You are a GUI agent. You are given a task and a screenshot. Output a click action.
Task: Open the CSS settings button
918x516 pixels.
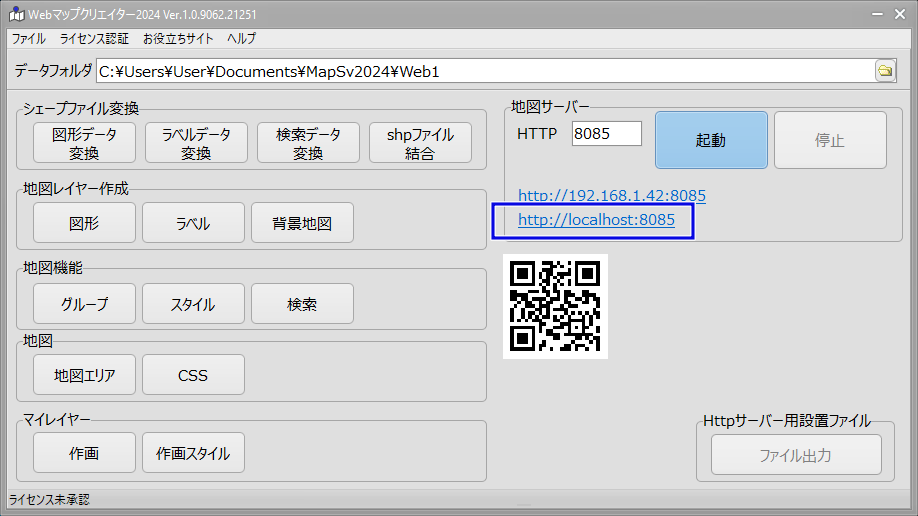(193, 374)
